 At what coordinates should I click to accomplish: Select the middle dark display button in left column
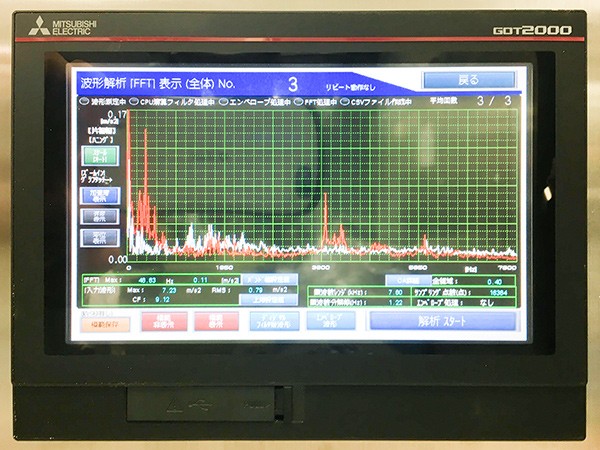[x=99, y=215]
